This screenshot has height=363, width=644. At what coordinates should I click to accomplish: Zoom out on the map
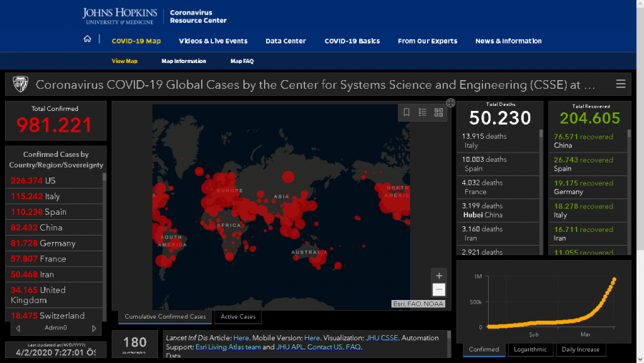point(439,289)
